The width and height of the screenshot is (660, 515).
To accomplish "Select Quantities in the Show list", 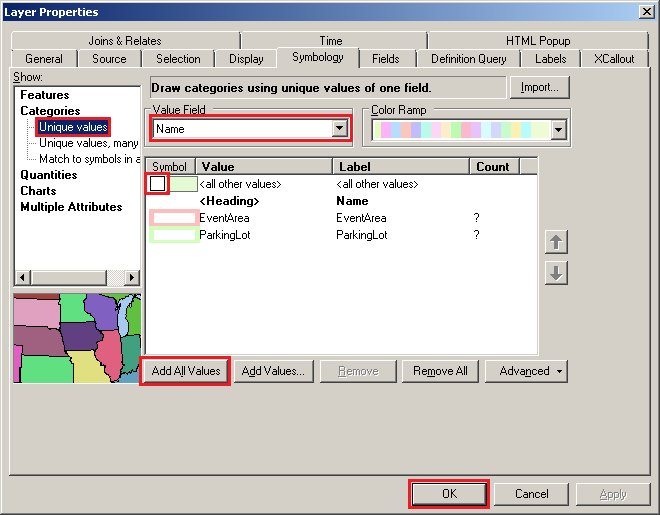I will (49, 175).
